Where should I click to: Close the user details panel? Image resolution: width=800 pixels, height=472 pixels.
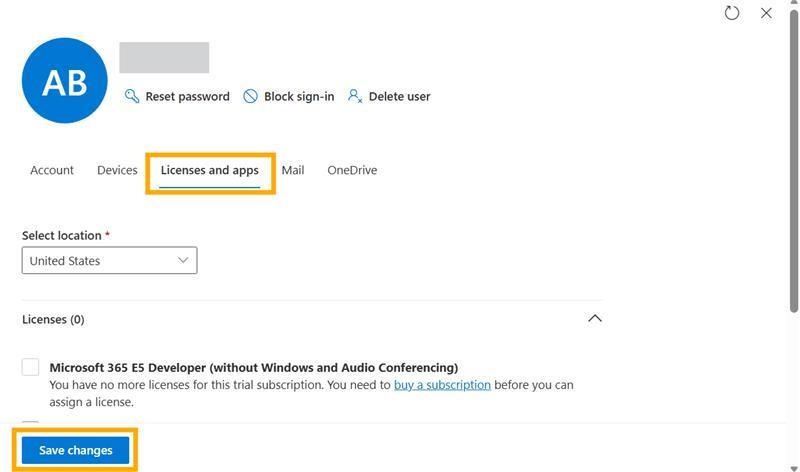766,13
